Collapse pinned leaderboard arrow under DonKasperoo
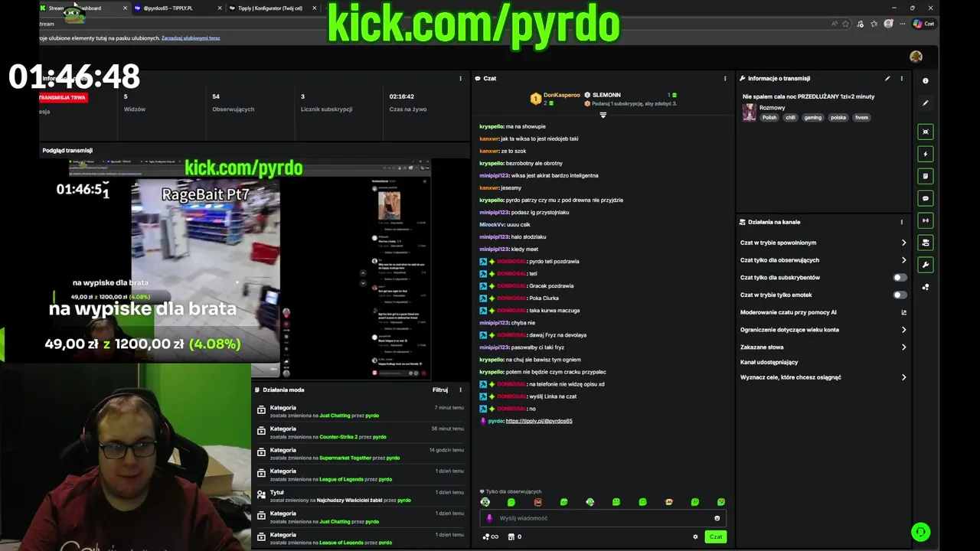 tap(603, 115)
